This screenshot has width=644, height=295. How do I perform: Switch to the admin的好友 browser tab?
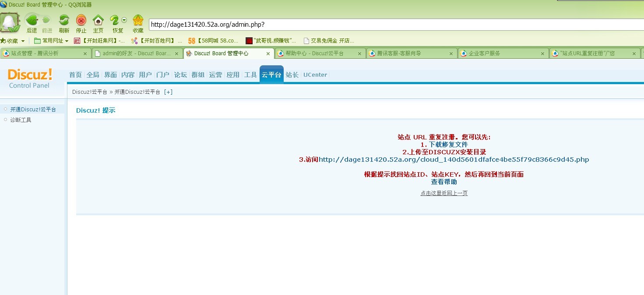(x=137, y=53)
